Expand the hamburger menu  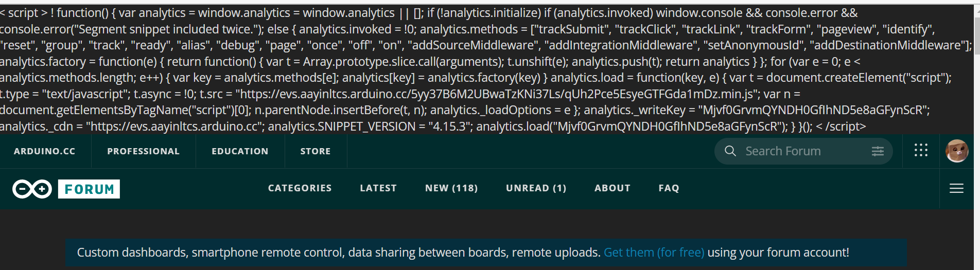pyautogui.click(x=956, y=189)
